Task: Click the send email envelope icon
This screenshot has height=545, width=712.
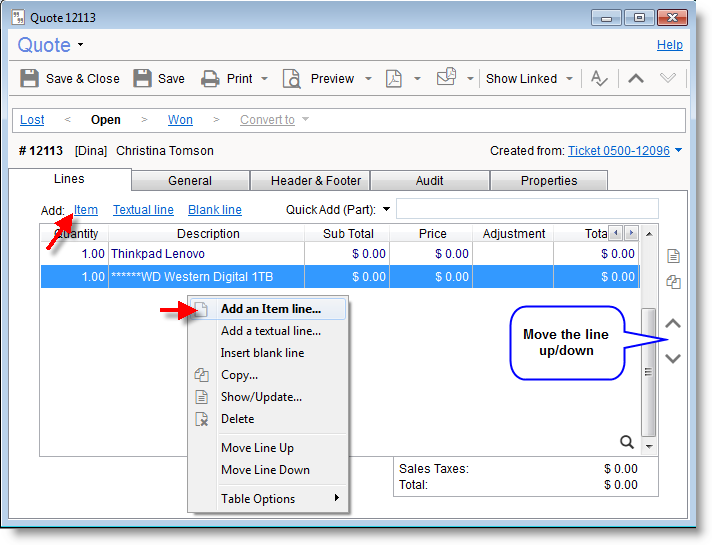Action: pyautogui.click(x=446, y=78)
